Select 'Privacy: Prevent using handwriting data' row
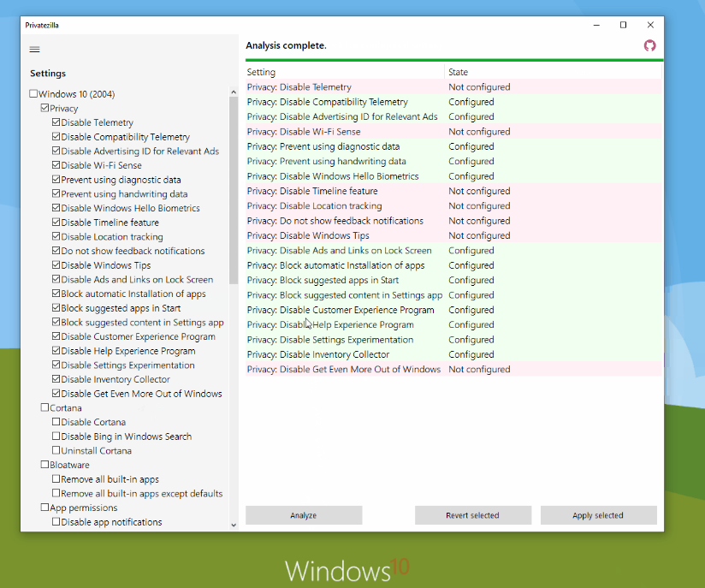705x588 pixels. point(453,161)
